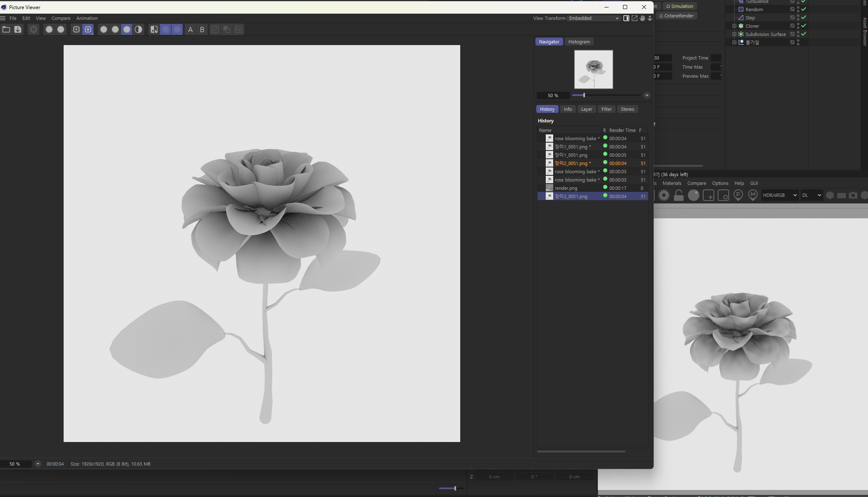Select the Cloner object icon in Object Manager
Screen dimensions: 868x497
tap(741, 26)
